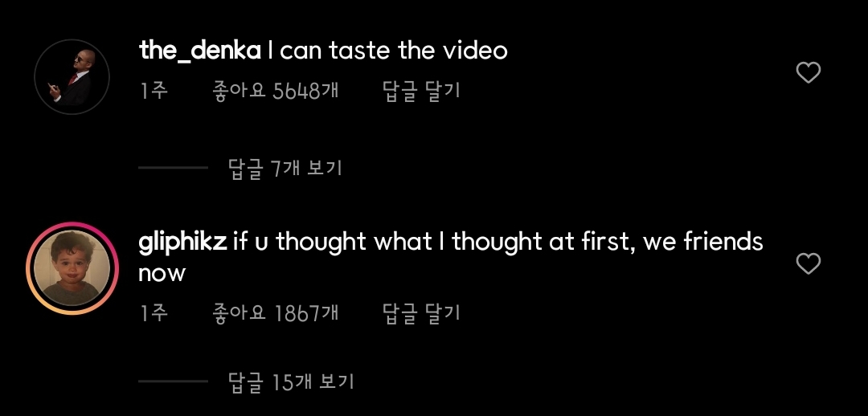
Task: Like the_denka's comment with the heart
Action: 808,73
